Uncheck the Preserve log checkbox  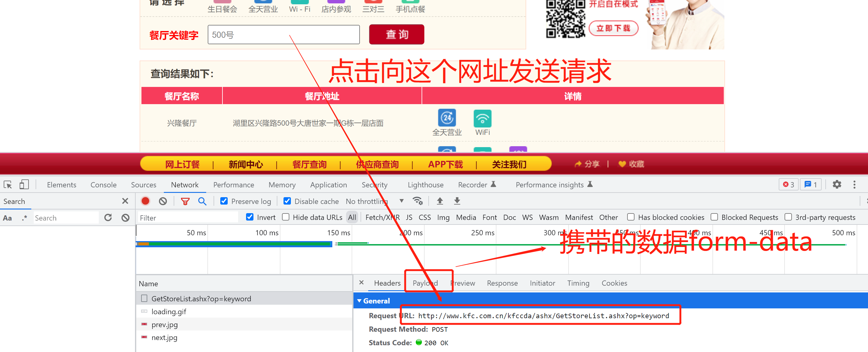[x=224, y=201]
